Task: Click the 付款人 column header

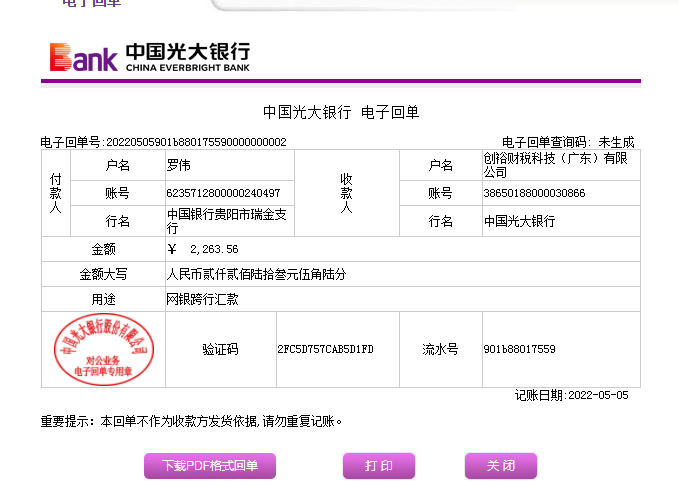Action: [56, 193]
